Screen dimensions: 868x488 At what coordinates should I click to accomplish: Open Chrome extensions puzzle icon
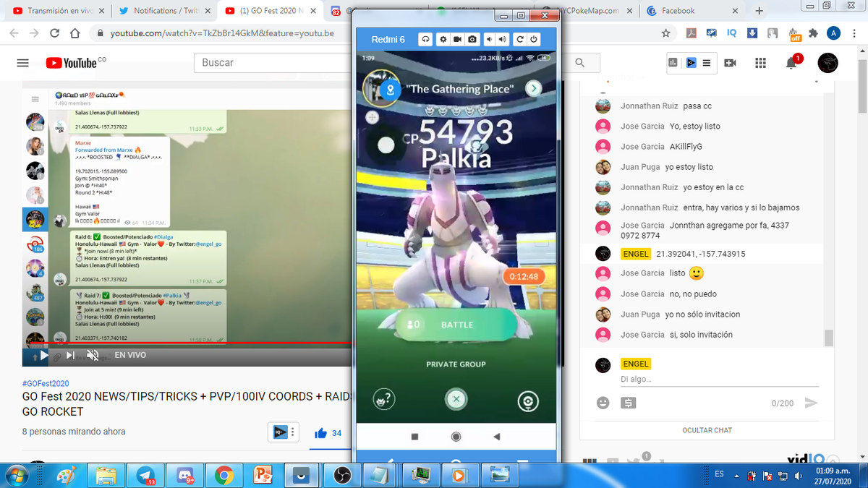[814, 33]
